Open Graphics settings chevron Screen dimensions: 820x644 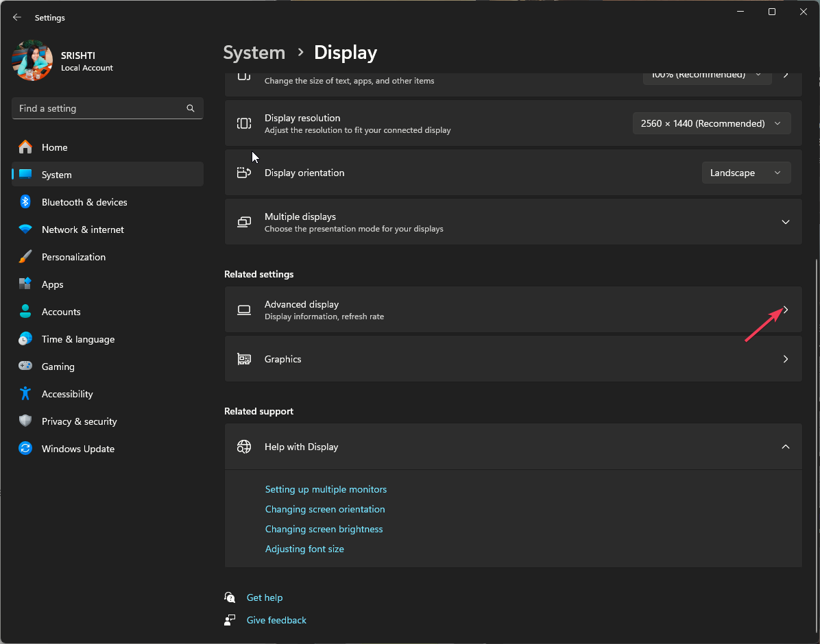(x=786, y=359)
